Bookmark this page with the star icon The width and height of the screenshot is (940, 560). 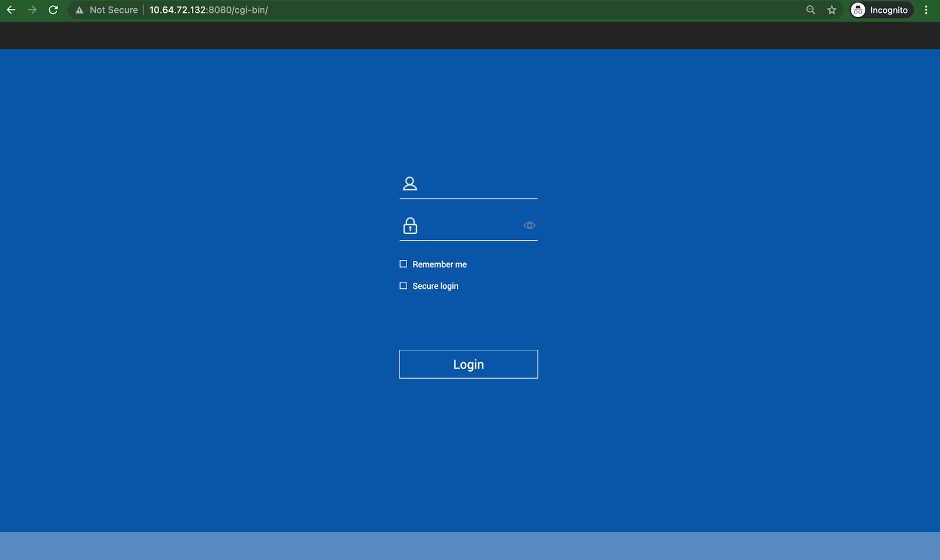(832, 10)
